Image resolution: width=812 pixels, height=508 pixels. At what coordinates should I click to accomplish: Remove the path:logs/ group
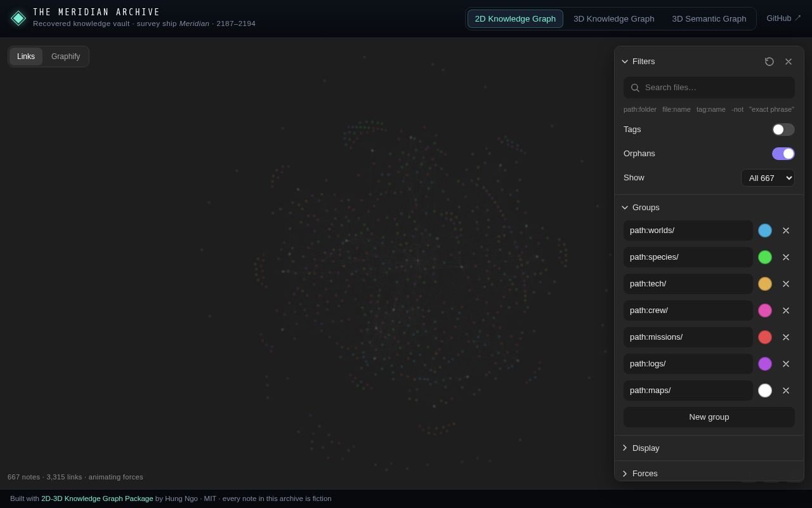[x=786, y=364]
